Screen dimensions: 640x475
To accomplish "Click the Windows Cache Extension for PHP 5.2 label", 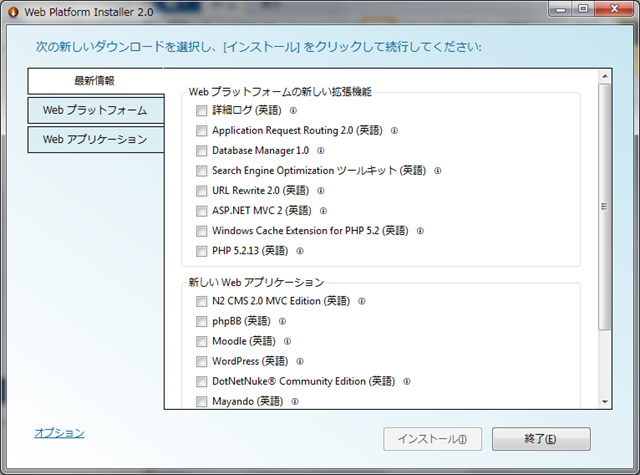I will click(x=310, y=231).
